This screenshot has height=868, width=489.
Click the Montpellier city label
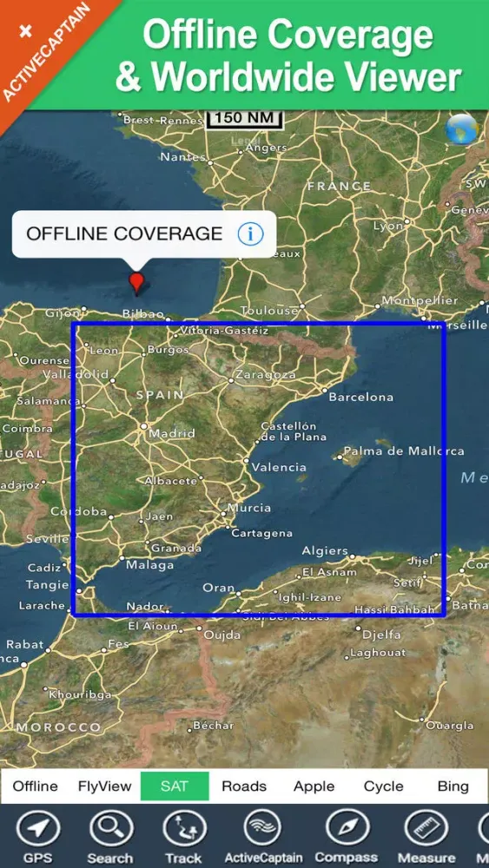tap(421, 300)
